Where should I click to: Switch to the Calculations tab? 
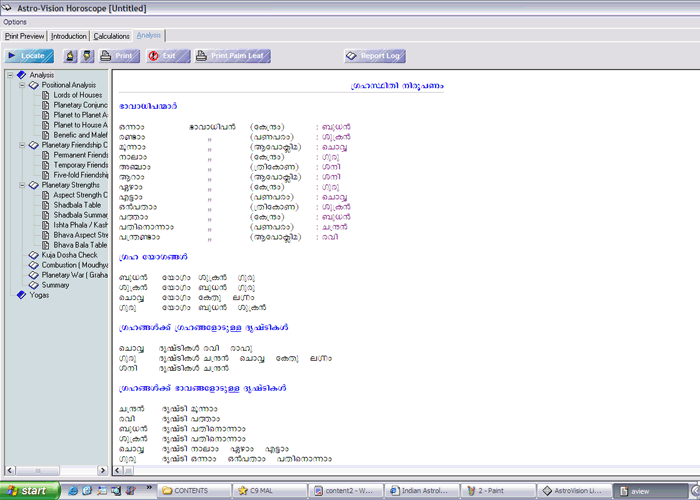click(111, 36)
